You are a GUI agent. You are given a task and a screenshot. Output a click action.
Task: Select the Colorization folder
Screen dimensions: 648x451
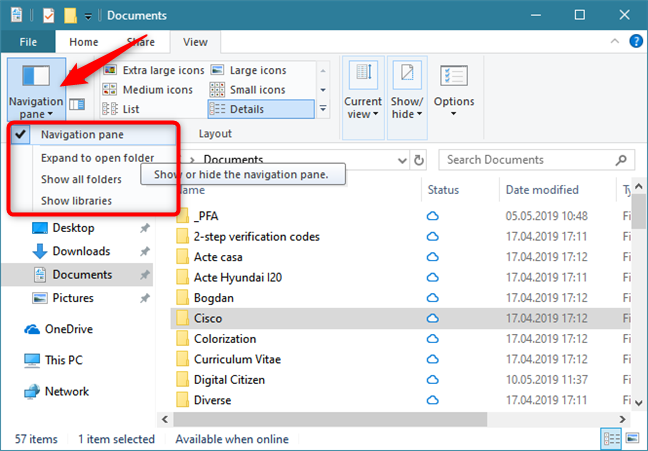[225, 339]
